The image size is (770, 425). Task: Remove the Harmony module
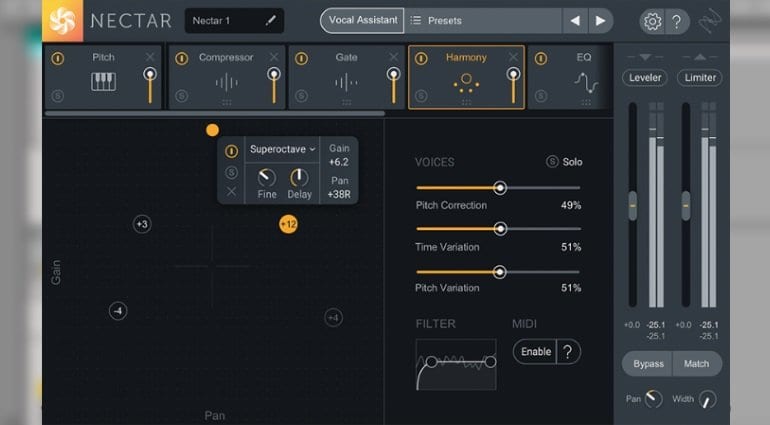[x=513, y=57]
